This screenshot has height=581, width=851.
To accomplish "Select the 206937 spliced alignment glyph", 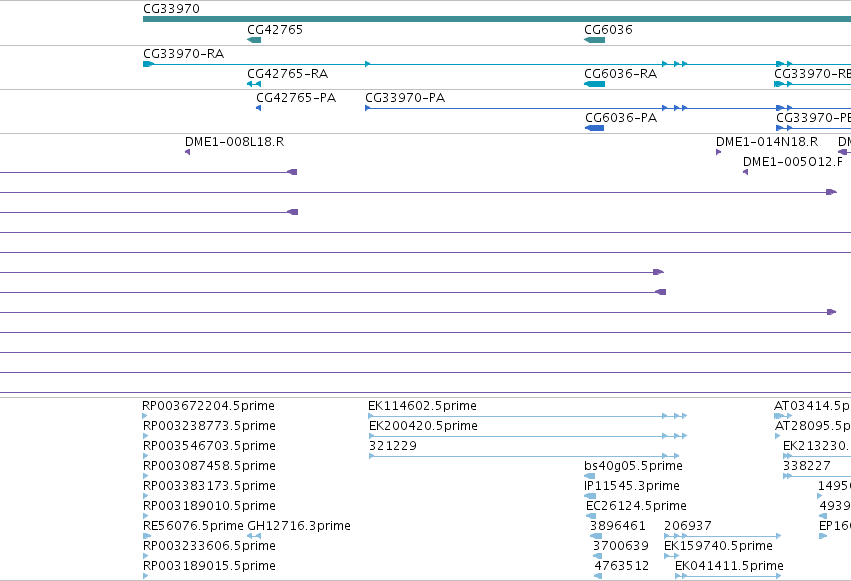I will pyautogui.click(x=723, y=536).
